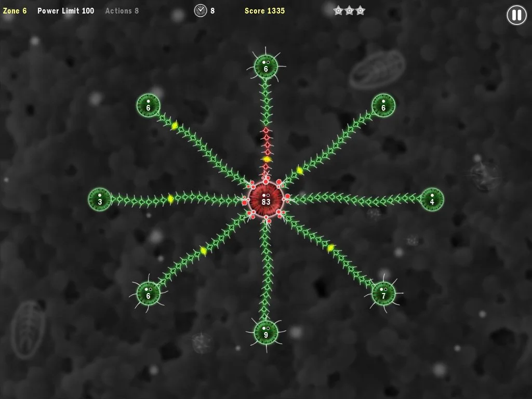Viewport: 532px width, 399px height.
Task: Select the green cell numbered 3
Action: pyautogui.click(x=100, y=199)
